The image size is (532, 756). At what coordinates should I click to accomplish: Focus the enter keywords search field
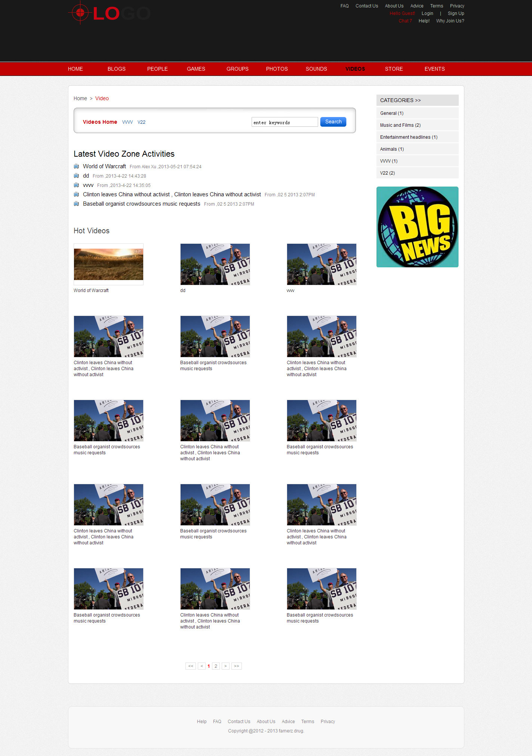285,122
